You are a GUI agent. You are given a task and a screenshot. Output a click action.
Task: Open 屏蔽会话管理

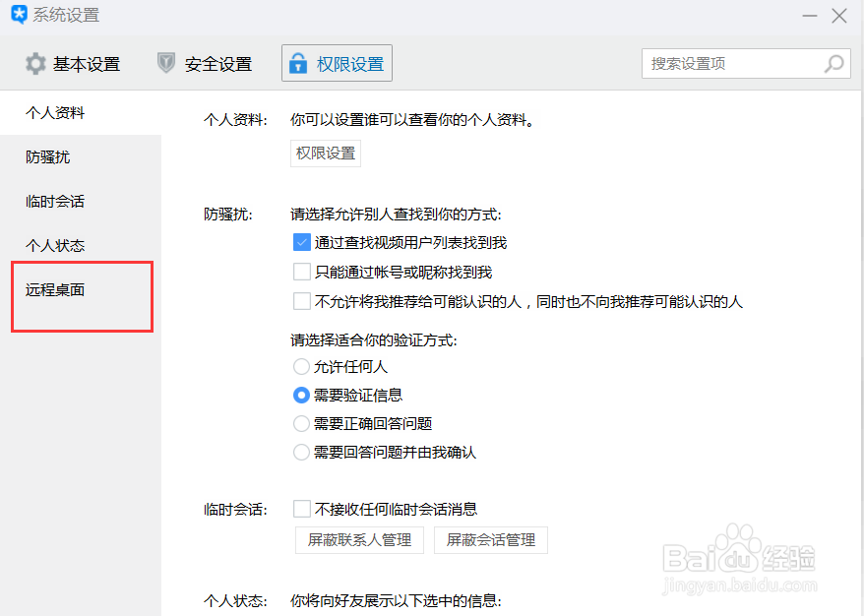click(491, 539)
